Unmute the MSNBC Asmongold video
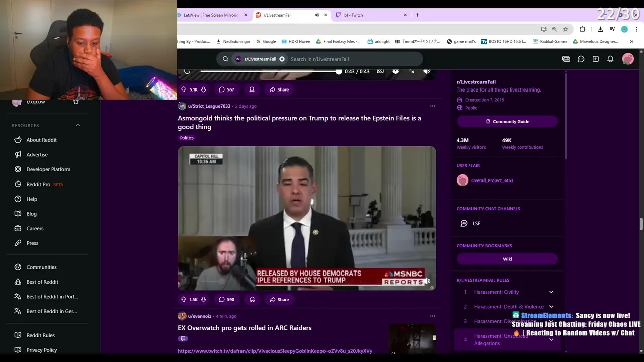 point(427,281)
